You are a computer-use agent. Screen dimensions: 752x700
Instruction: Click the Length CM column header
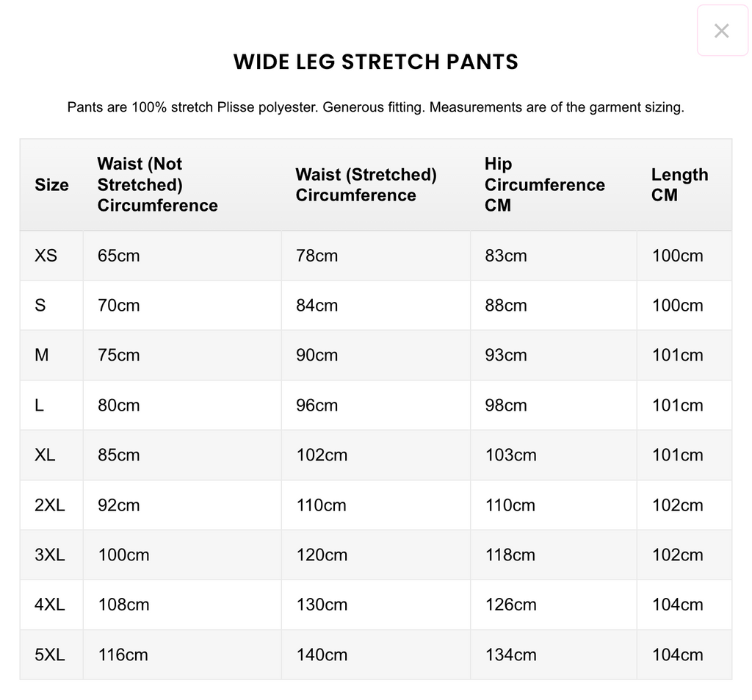[x=679, y=184]
